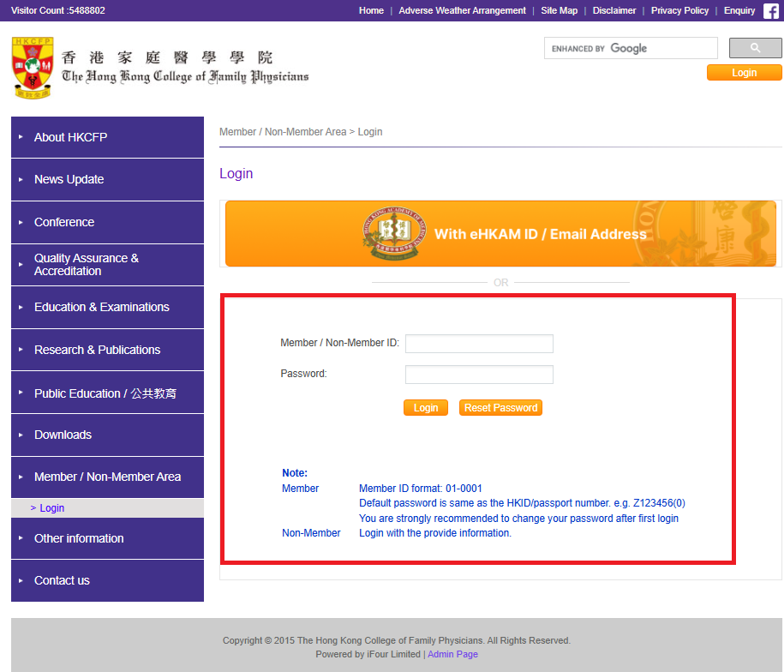Image resolution: width=784 pixels, height=672 pixels.
Task: Open the Facebook icon link
Action: pos(770,10)
